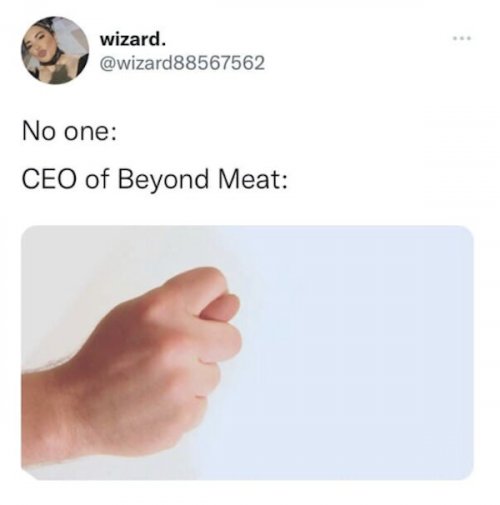The width and height of the screenshot is (500, 505).
Task: Select the "CEO of Beyond Meat:" tweet line
Action: pyautogui.click(x=154, y=179)
